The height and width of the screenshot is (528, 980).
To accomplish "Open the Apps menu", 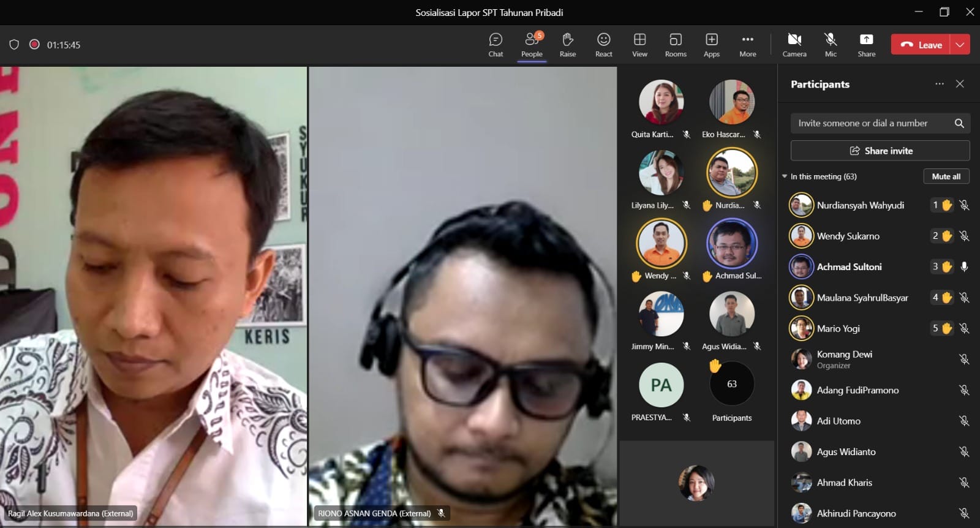I will click(711, 45).
